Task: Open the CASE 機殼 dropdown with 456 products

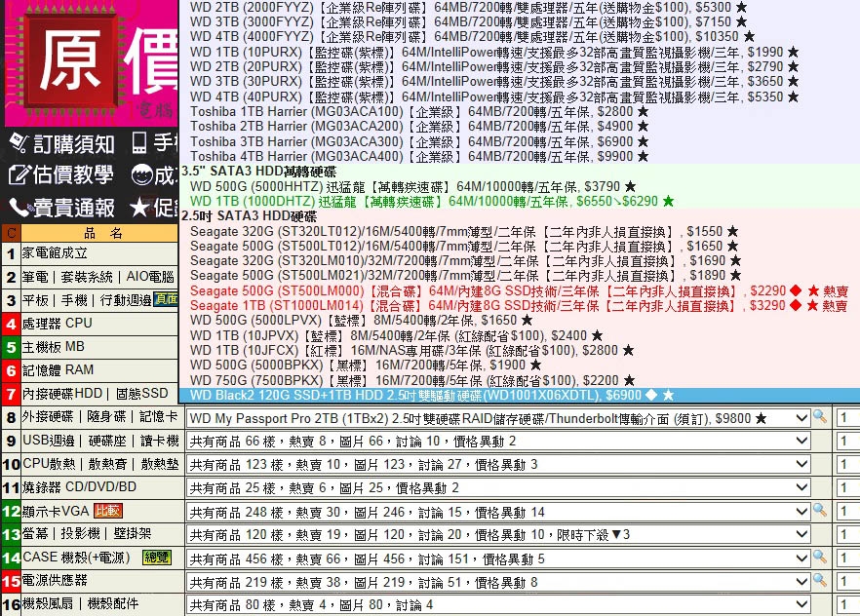Action: coord(498,559)
